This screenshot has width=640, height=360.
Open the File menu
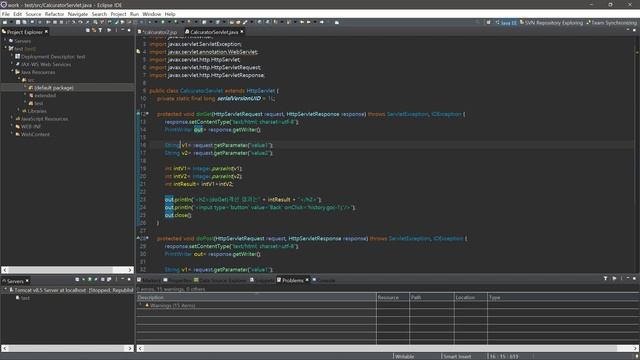6,14
